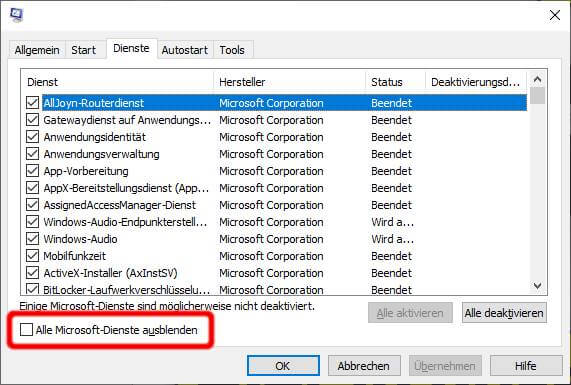The image size is (571, 385).
Task: Uncheck the Anwendungsidentität service
Action: pyautogui.click(x=32, y=137)
